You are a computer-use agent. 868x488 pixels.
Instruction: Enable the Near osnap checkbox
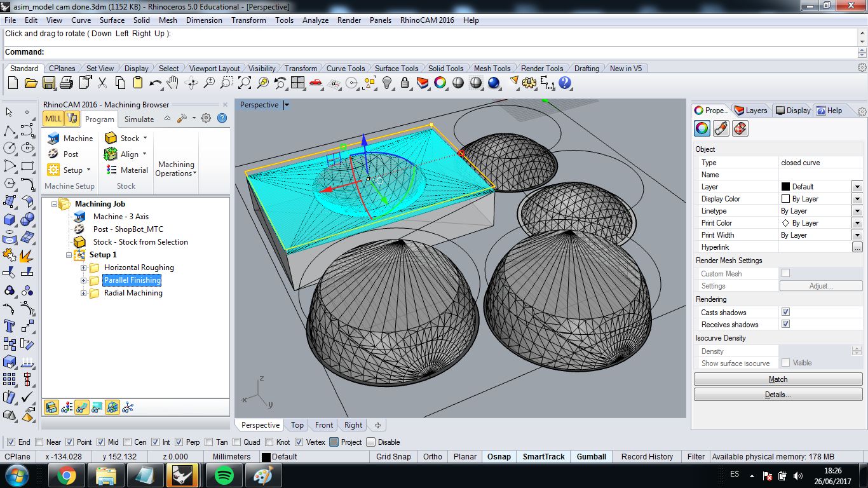pos(39,442)
